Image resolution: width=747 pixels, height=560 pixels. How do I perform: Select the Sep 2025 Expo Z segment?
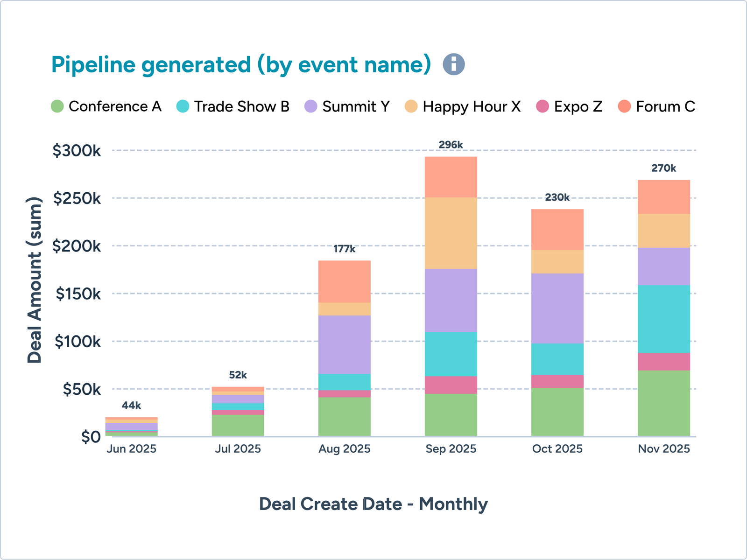[x=451, y=385]
